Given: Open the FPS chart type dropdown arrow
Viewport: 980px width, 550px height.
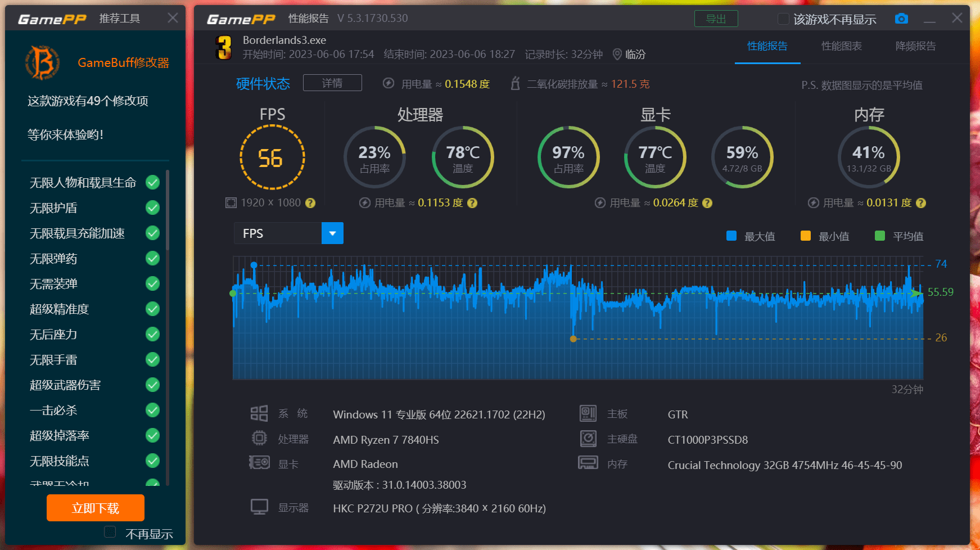Looking at the screenshot, I should tap(332, 233).
